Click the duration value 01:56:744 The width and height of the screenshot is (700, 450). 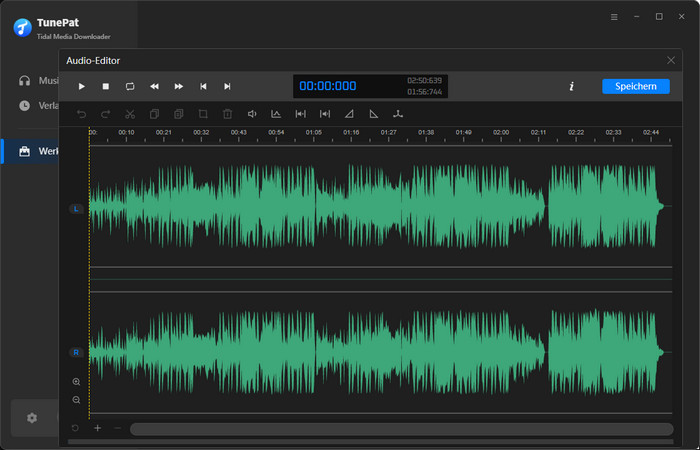coord(424,92)
